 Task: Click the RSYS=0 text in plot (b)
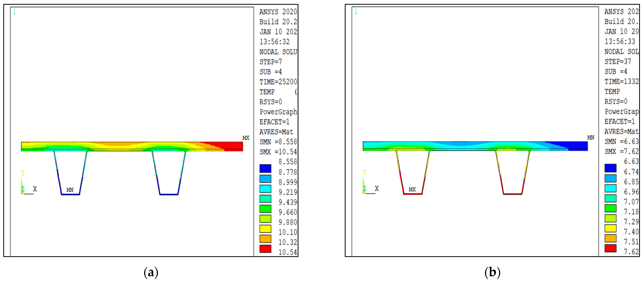[x=616, y=102]
